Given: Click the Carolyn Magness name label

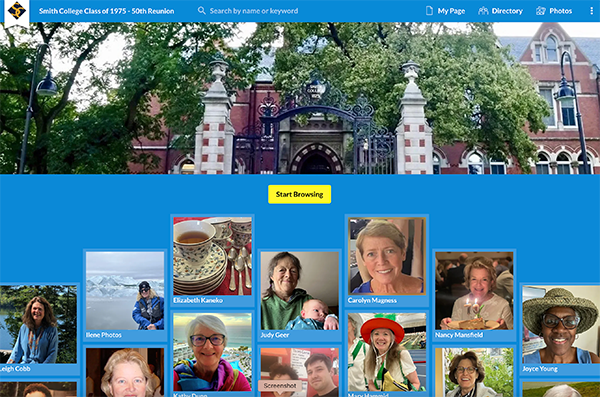Looking at the screenshot, I should 372,301.
